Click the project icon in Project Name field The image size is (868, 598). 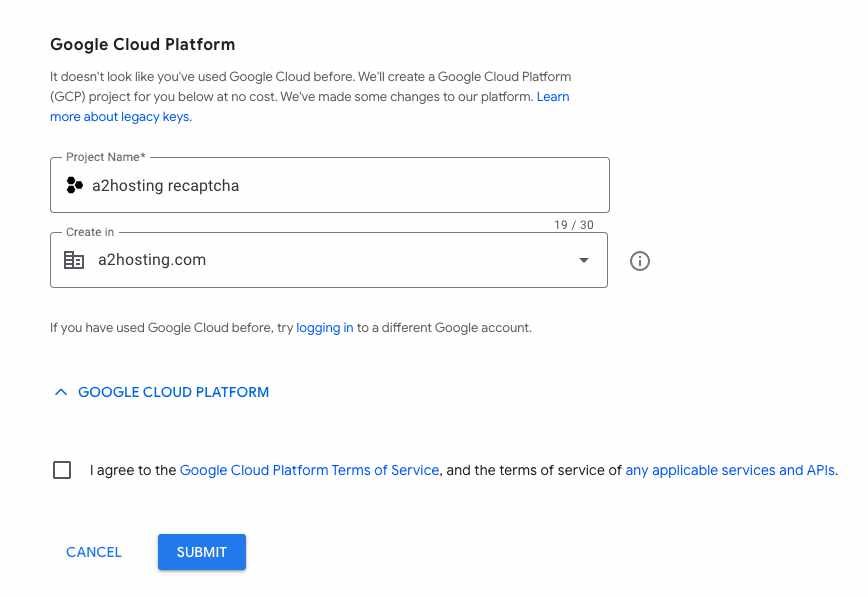pyautogui.click(x=74, y=185)
